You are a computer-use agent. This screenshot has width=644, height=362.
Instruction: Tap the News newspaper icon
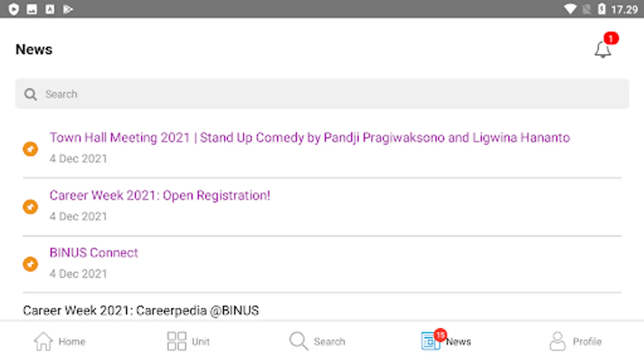[430, 341]
